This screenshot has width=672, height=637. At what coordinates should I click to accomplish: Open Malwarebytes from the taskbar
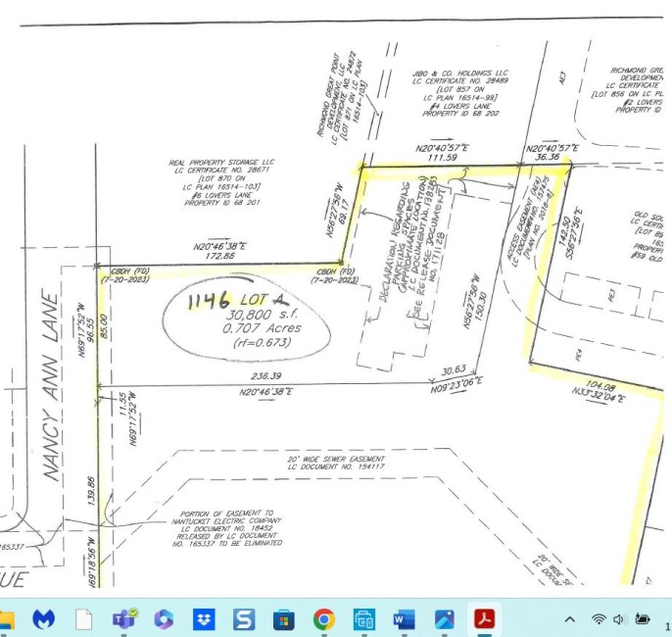coord(43,619)
